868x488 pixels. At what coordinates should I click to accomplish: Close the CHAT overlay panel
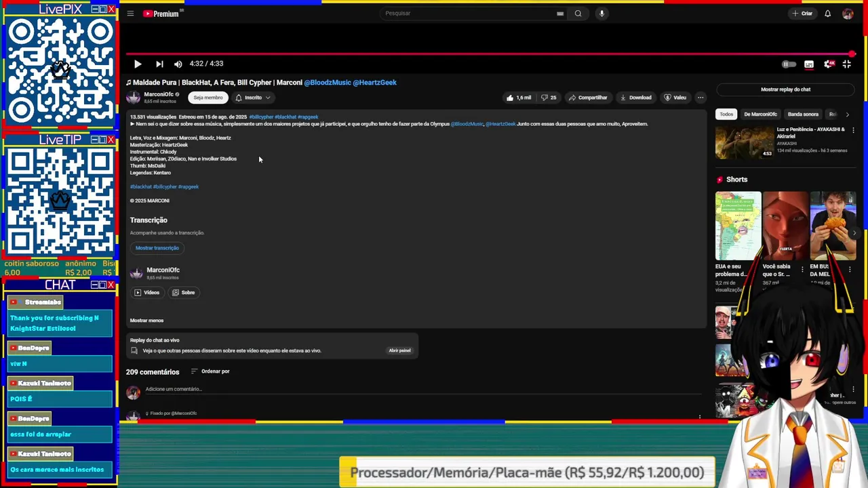click(x=111, y=285)
